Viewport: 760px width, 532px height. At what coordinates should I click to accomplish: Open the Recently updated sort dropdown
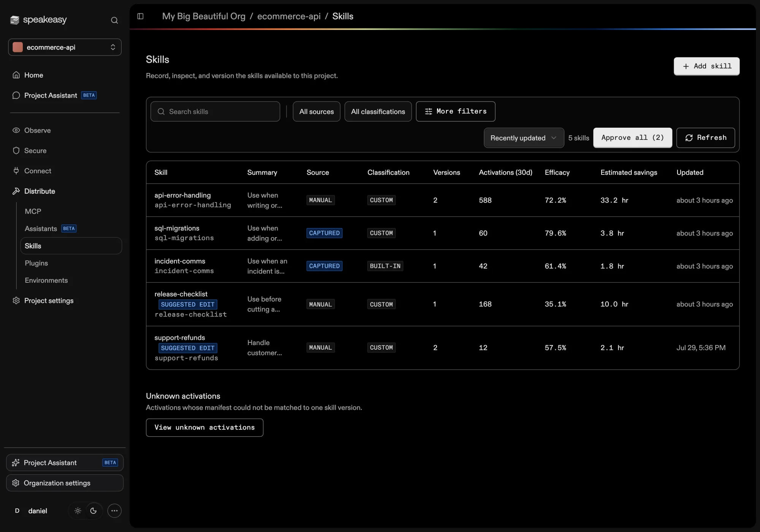[x=524, y=138]
